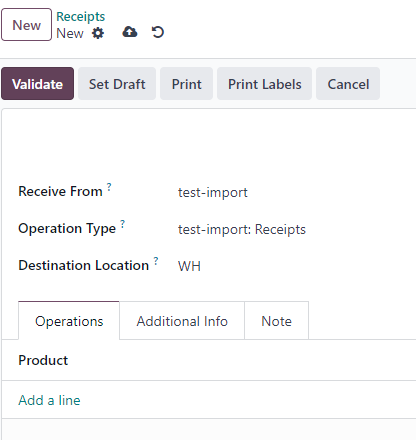
Task: Discard changes with the undo arrow icon
Action: pyautogui.click(x=158, y=32)
